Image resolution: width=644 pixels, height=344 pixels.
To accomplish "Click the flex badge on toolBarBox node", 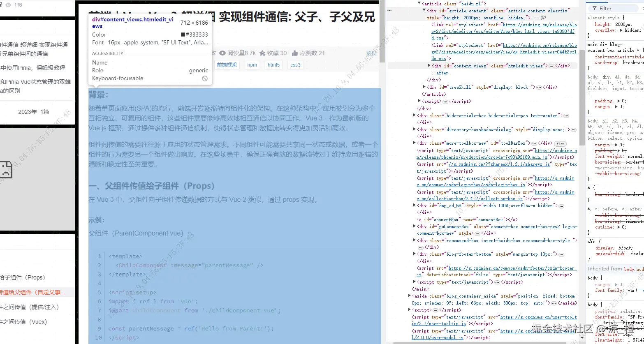I will pos(560,143).
